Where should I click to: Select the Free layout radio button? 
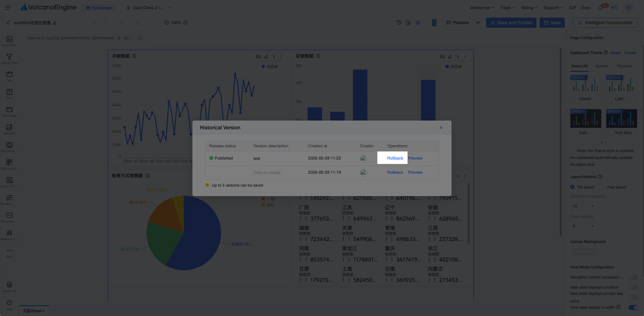602,187
